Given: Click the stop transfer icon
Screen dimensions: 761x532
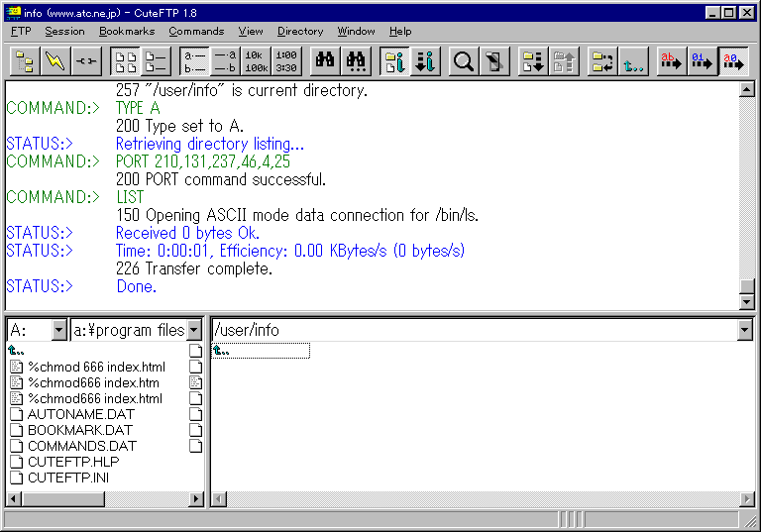Looking at the screenshot, I should (x=494, y=61).
